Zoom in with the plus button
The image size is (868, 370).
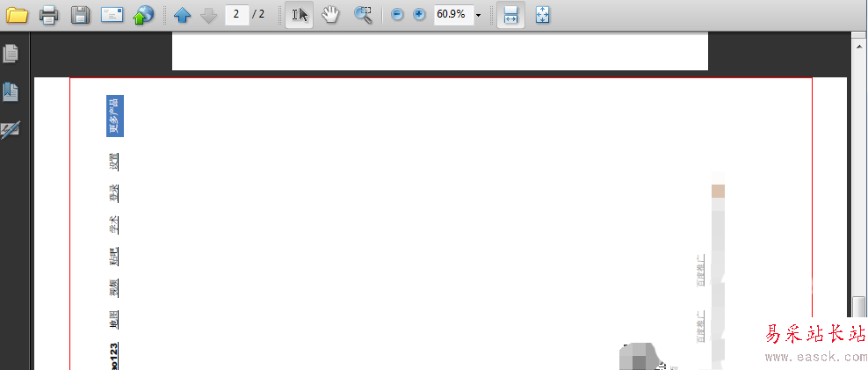coord(419,15)
